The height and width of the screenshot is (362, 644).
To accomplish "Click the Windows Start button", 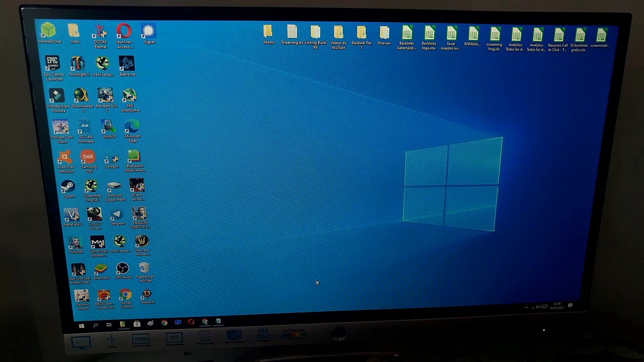I will (82, 326).
